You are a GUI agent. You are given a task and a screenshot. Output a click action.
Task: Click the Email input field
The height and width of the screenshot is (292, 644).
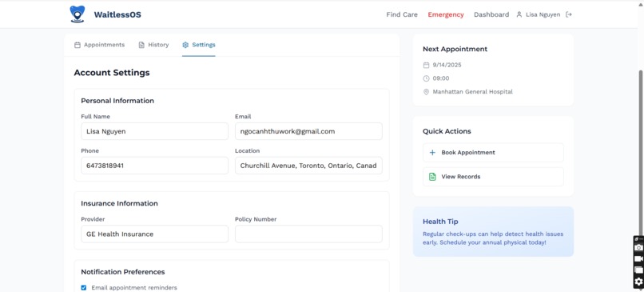[x=308, y=131]
